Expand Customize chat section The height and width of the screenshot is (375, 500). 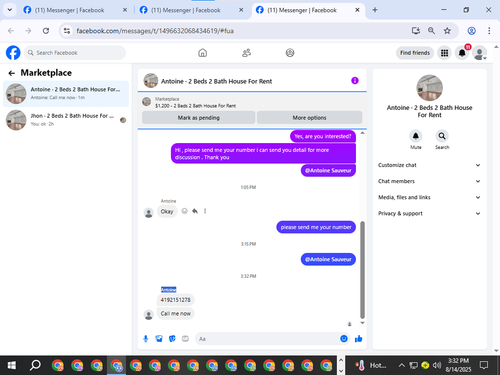pyautogui.click(x=429, y=165)
